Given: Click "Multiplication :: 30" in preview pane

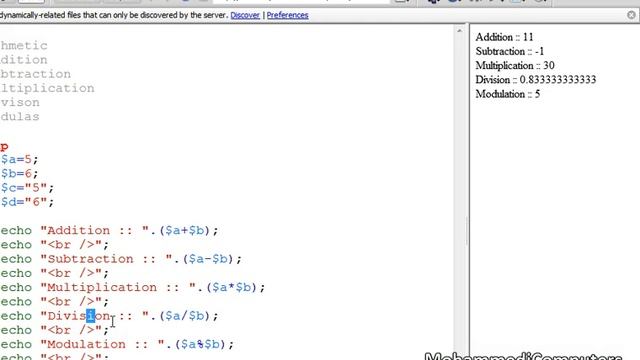Looking at the screenshot, I should (x=515, y=66).
